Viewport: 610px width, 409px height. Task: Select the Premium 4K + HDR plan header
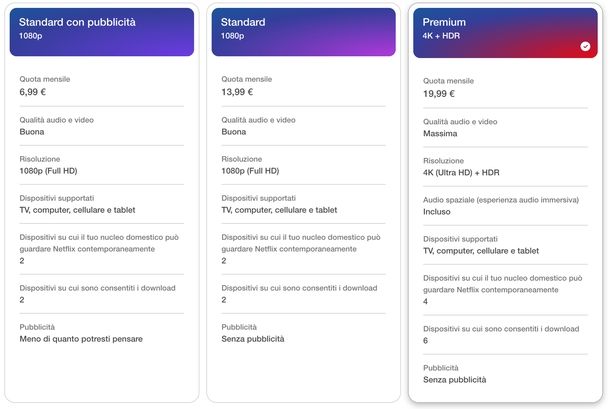tap(505, 33)
